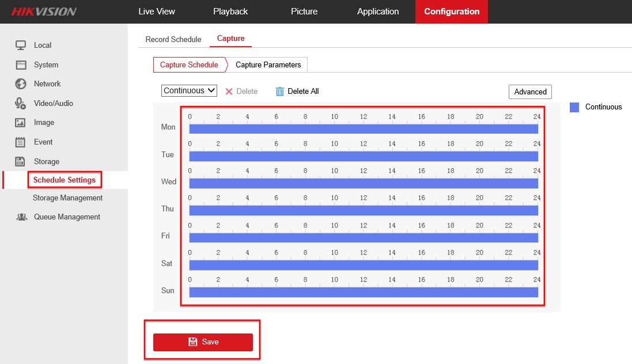Save the capture schedule
The image size is (632, 364).
203,342
